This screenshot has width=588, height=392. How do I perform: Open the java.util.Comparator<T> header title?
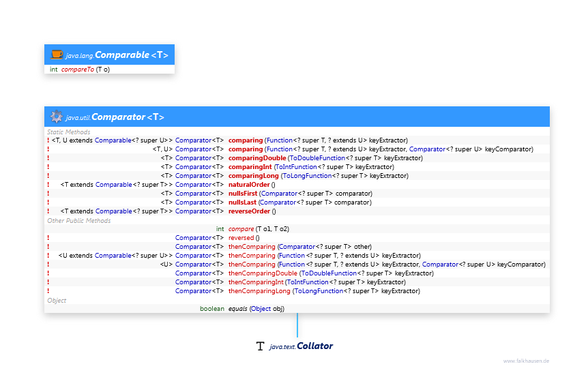[x=115, y=117]
